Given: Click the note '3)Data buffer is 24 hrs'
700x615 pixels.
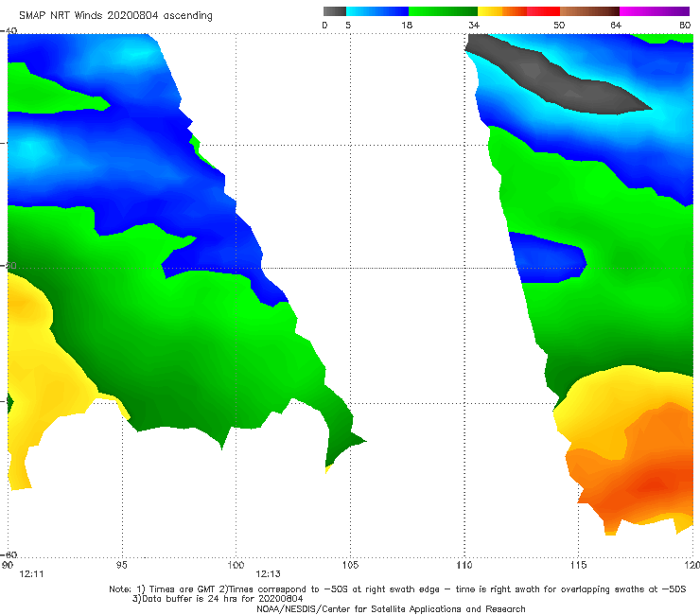Looking at the screenshot, I should click(218, 599).
